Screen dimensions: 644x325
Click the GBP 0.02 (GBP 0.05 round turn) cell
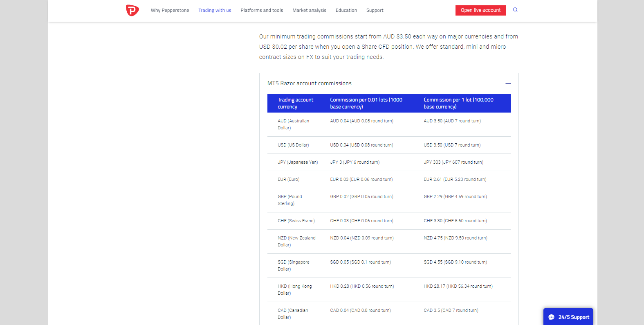(362, 196)
